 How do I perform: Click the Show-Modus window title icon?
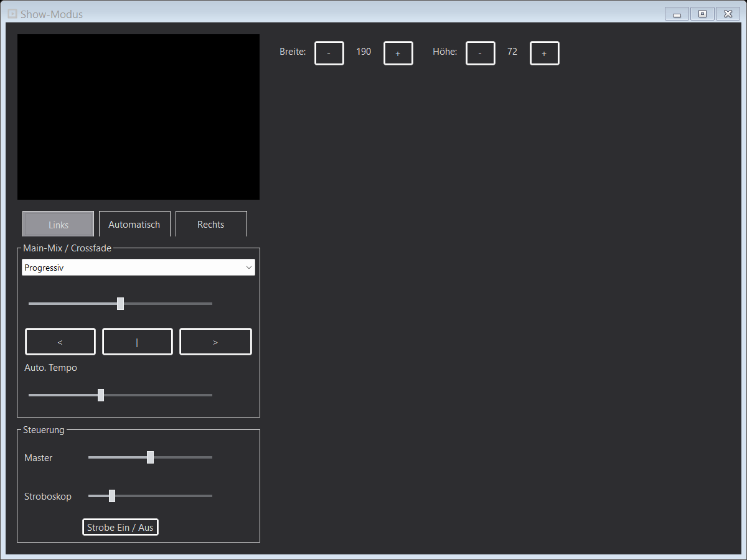click(x=12, y=14)
